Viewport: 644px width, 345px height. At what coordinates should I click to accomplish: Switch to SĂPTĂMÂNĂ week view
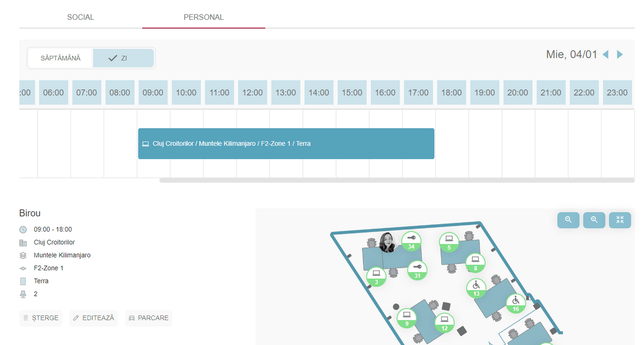pyautogui.click(x=61, y=58)
